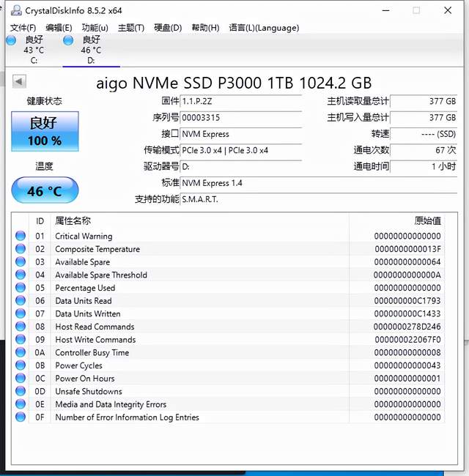
Task: Click the serial number field 00003315
Action: coord(241,117)
